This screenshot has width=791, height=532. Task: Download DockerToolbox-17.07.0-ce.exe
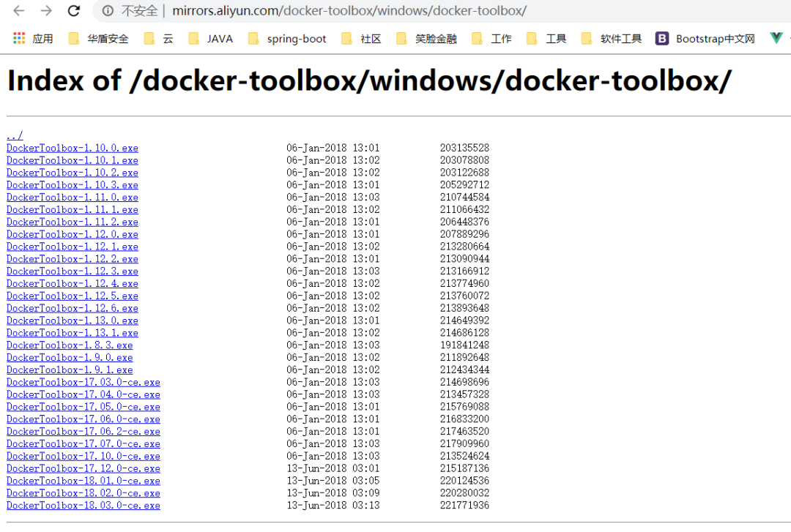tap(83, 443)
